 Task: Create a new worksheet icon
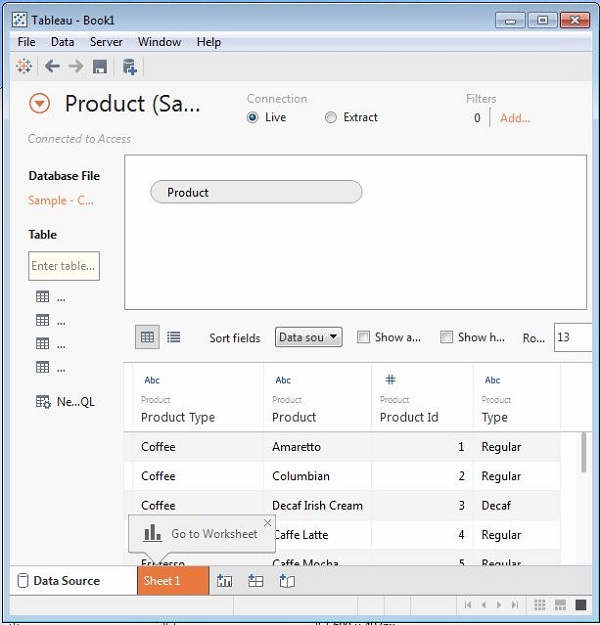(224, 581)
